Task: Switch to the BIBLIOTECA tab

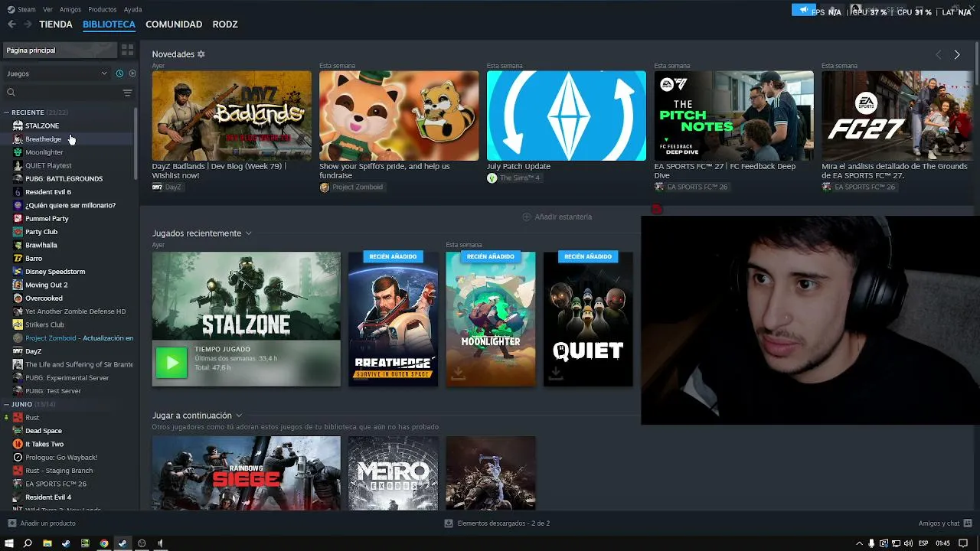Action: tap(109, 24)
